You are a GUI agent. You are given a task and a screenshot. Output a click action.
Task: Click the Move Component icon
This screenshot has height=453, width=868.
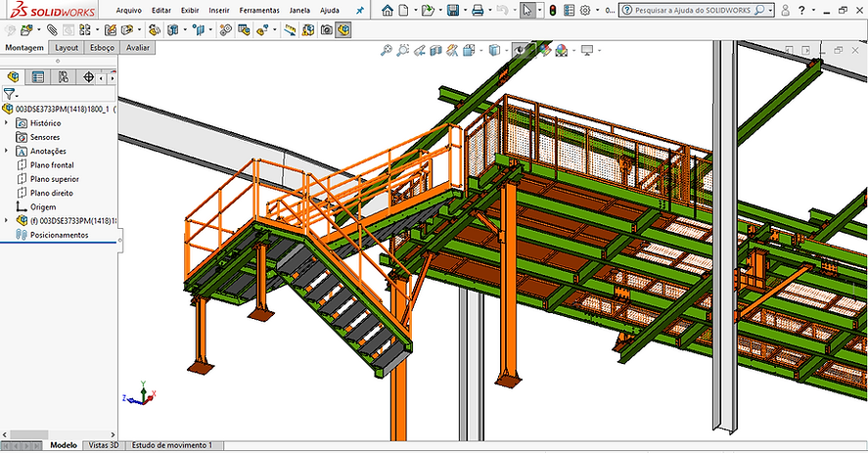[x=127, y=30]
